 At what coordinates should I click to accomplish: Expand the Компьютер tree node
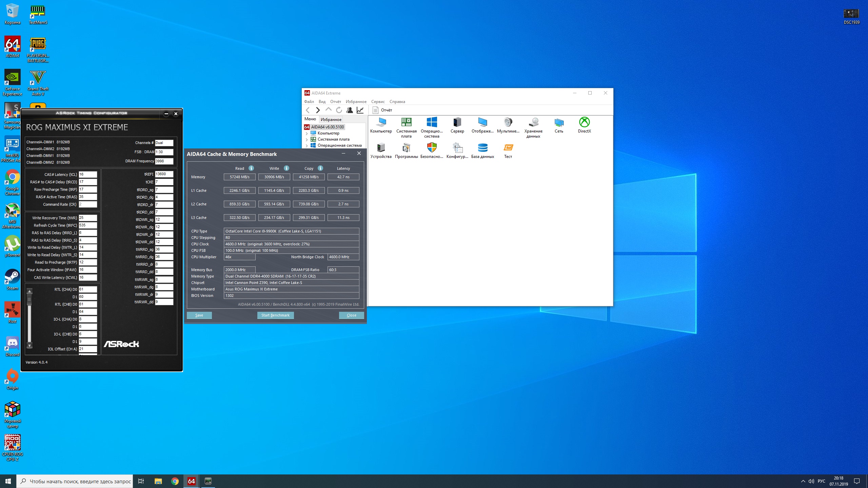click(307, 133)
